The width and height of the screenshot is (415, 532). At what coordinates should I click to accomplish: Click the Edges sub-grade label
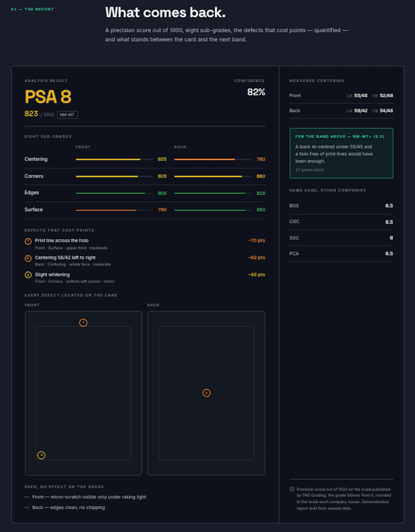coord(32,193)
